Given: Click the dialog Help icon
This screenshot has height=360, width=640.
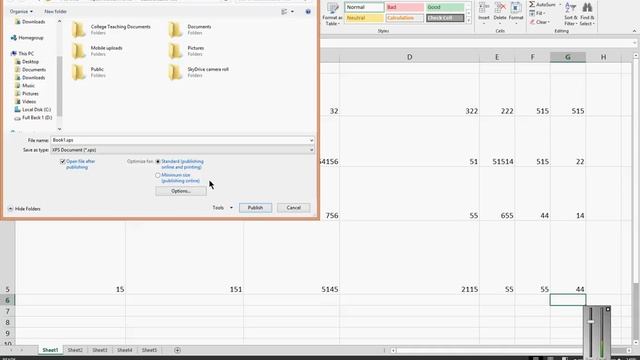Looking at the screenshot, I should [x=308, y=11].
